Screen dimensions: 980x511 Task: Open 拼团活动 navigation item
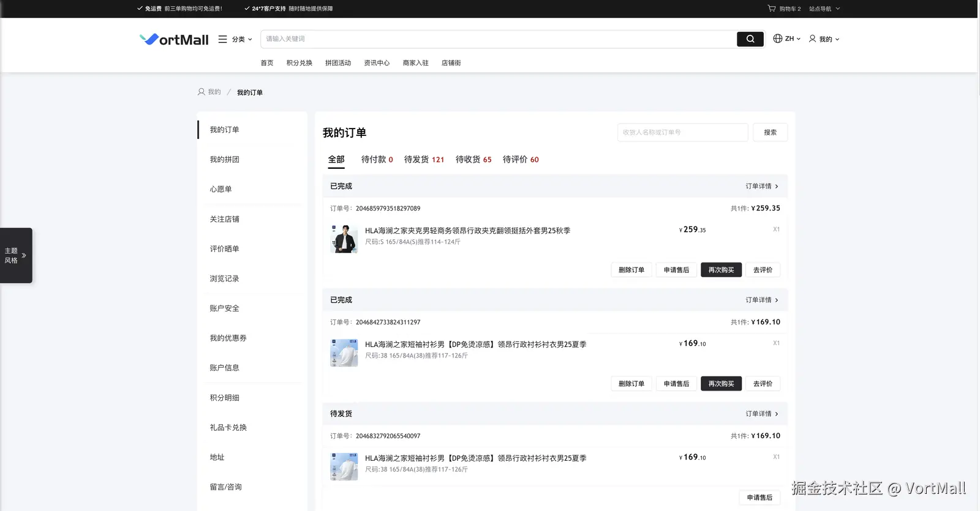338,63
